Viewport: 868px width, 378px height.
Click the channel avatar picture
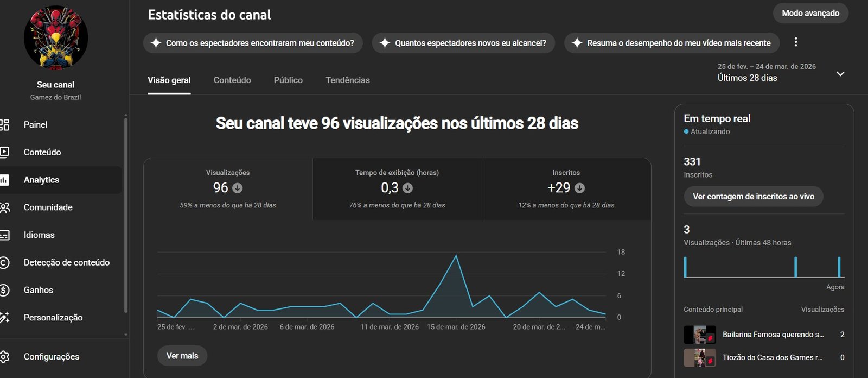tap(55, 38)
